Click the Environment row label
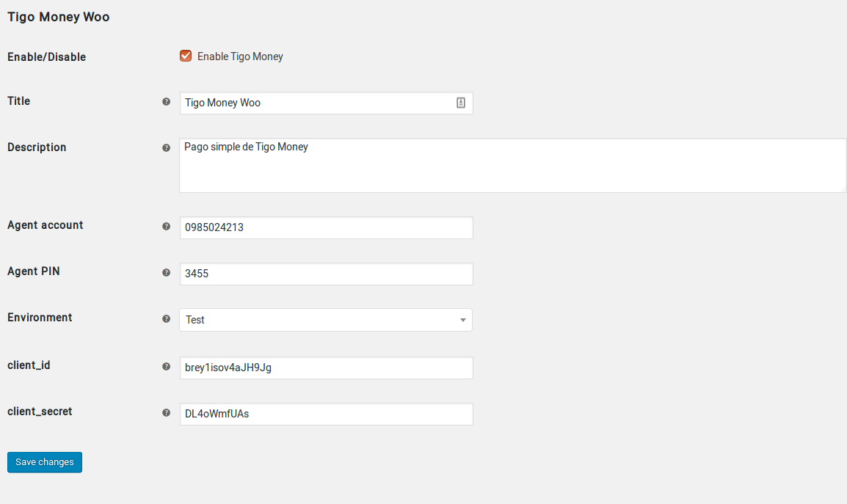This screenshot has height=504, width=847. point(40,318)
